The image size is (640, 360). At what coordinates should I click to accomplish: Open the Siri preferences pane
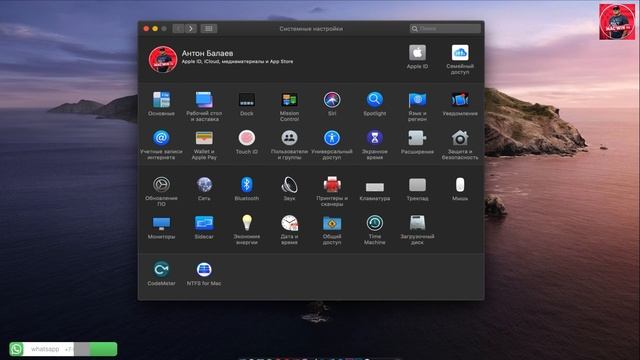click(x=332, y=100)
